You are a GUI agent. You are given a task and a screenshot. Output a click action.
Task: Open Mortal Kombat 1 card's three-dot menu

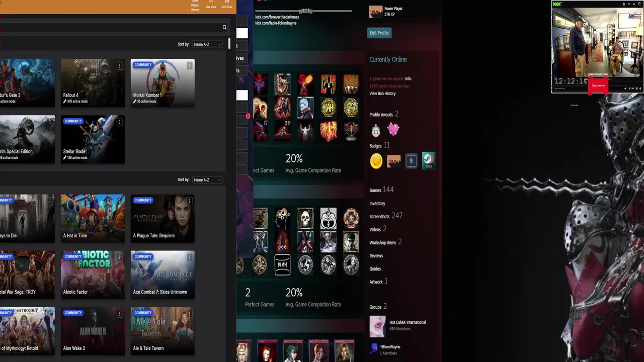[189, 66]
